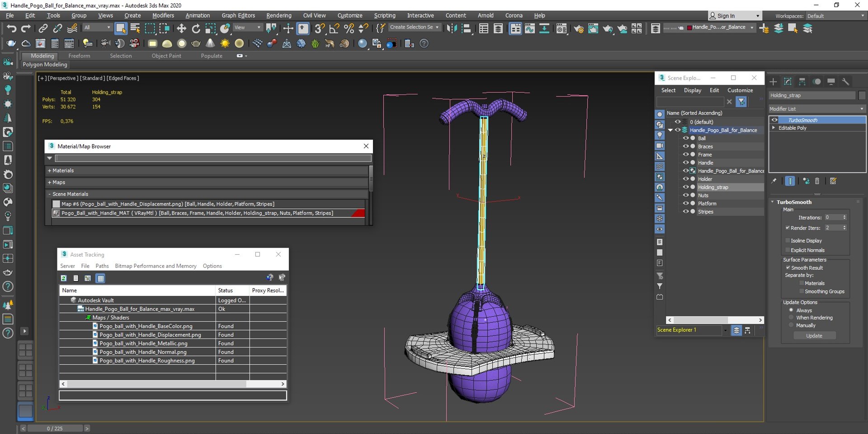Collapse the TurboSmooth rollout
Screen dimensions: 868x434
coord(773,202)
